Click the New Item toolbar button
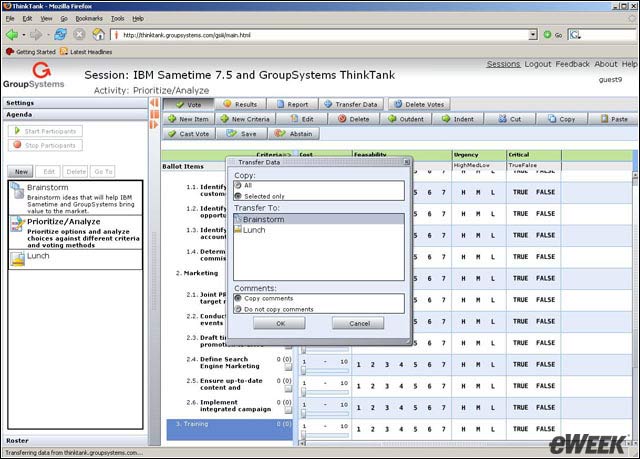The height and width of the screenshot is (459, 640). (x=189, y=119)
